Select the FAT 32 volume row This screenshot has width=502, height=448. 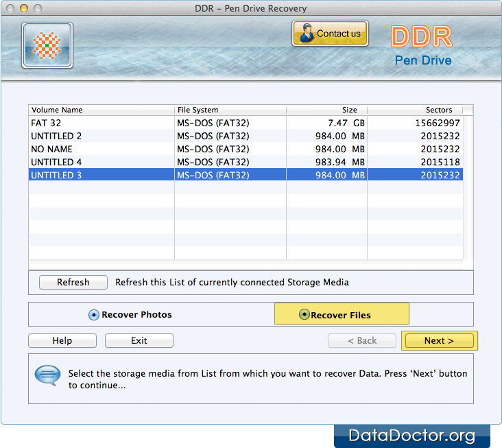tap(246, 123)
